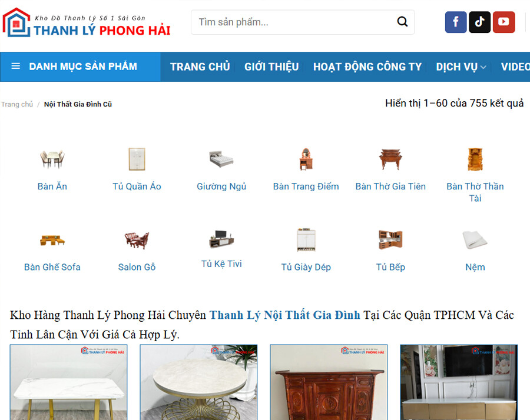Screen dimensions: 530x420
Task: Select the Bàn Trang Điểm icon
Action: coord(306,159)
